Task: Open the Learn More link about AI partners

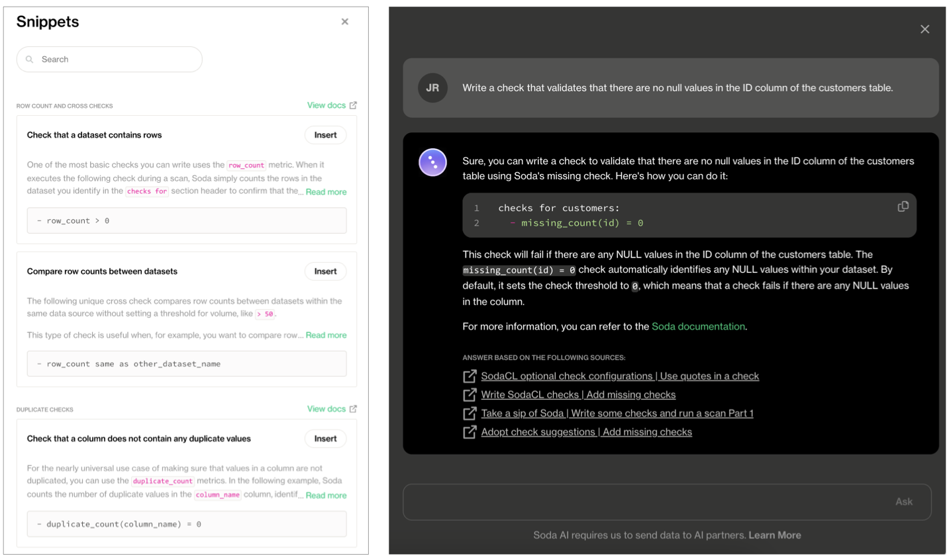Action: pyautogui.click(x=775, y=536)
